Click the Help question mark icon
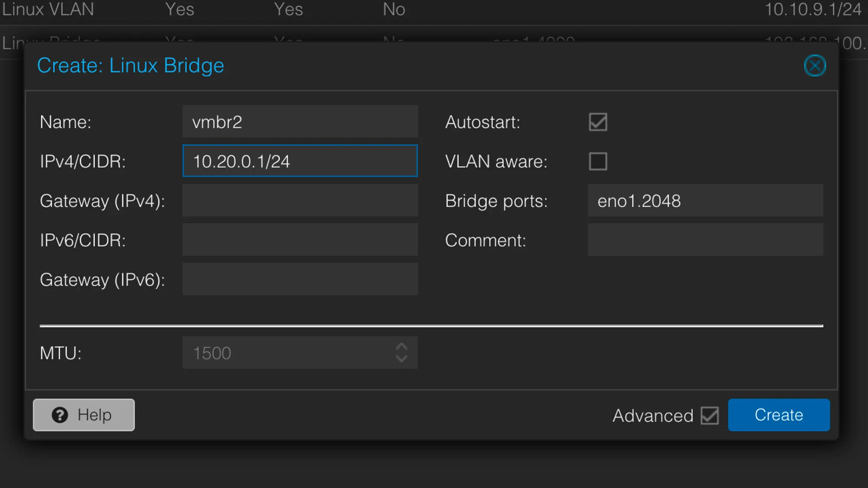The image size is (868, 488). [60, 415]
